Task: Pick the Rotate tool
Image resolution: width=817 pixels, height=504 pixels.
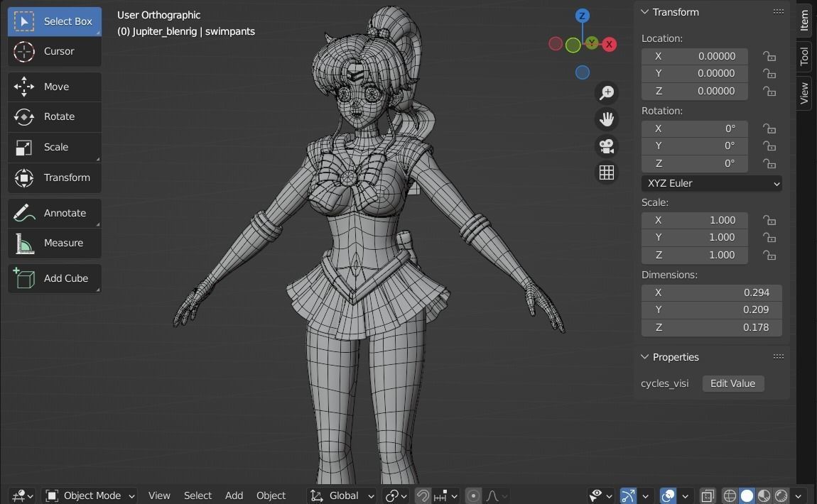Action: click(x=55, y=116)
